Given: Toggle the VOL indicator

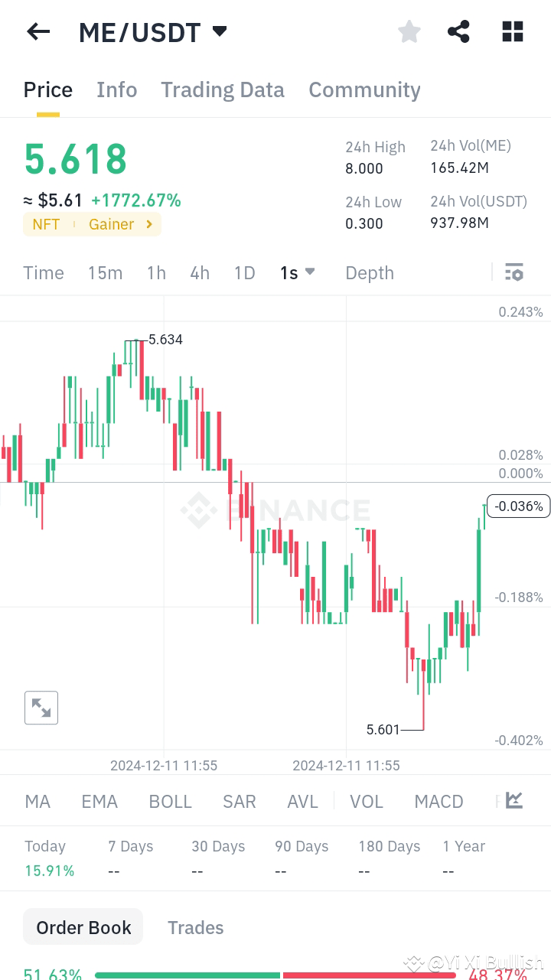Looking at the screenshot, I should coord(367,801).
